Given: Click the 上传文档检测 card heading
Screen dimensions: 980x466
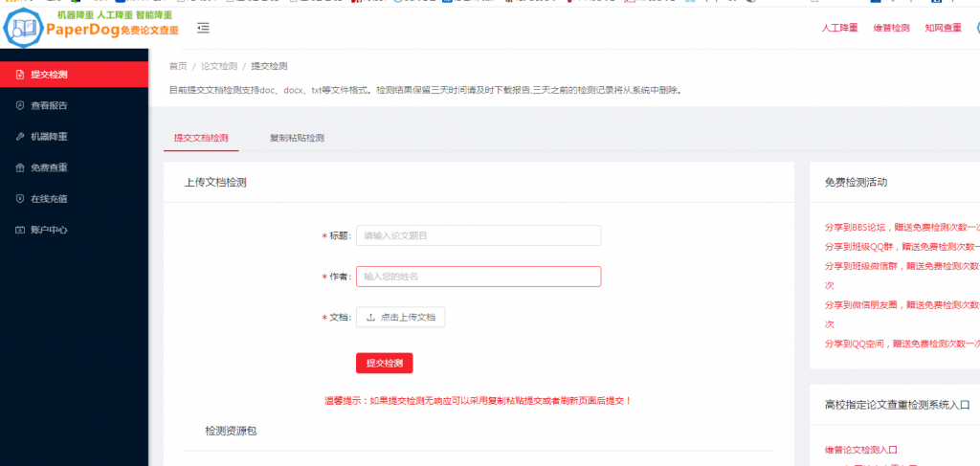Looking at the screenshot, I should click(x=215, y=183).
